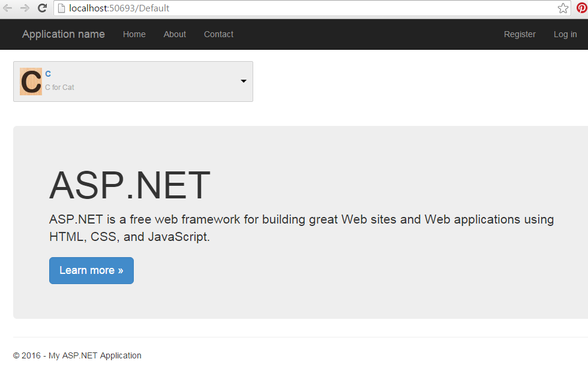Click the address bar URL field
The height and width of the screenshot is (368, 588).
tap(312, 8)
